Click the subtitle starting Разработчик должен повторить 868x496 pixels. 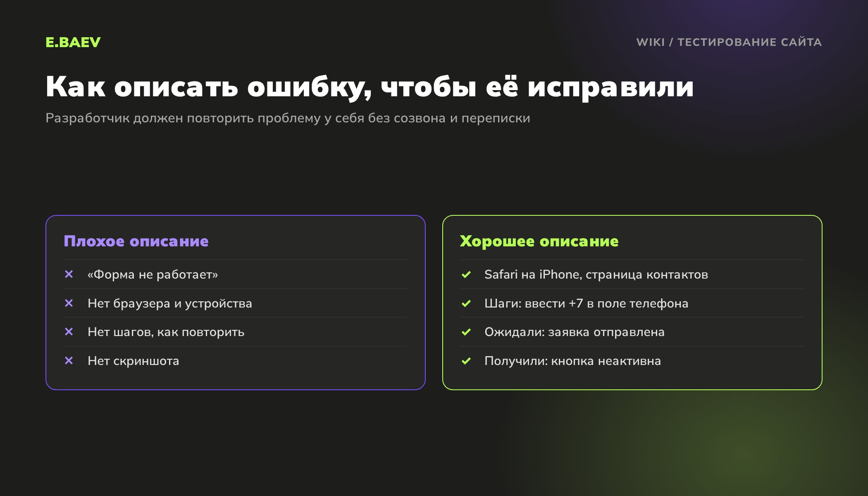pyautogui.click(x=288, y=118)
